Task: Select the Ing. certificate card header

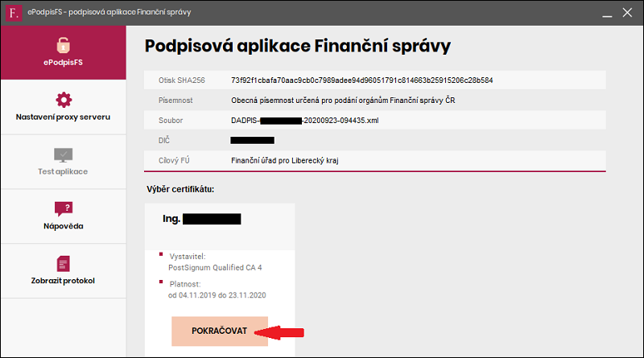Action: point(220,227)
